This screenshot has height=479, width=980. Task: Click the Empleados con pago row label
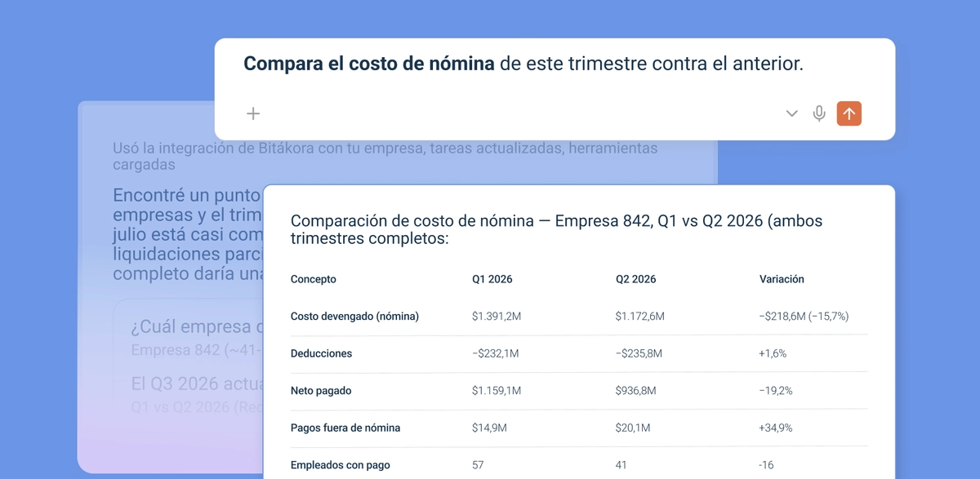[341, 465]
